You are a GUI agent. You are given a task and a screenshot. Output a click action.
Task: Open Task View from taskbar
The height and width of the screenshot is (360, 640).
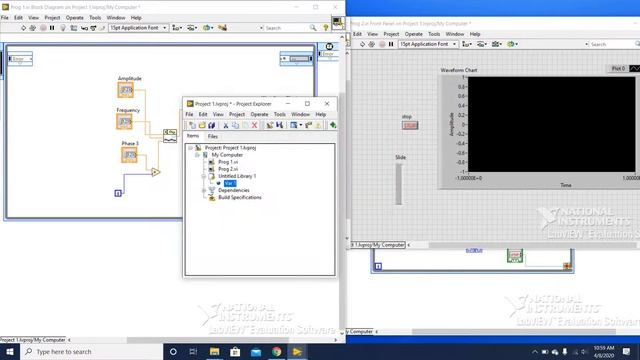pyautogui.click(x=193, y=351)
